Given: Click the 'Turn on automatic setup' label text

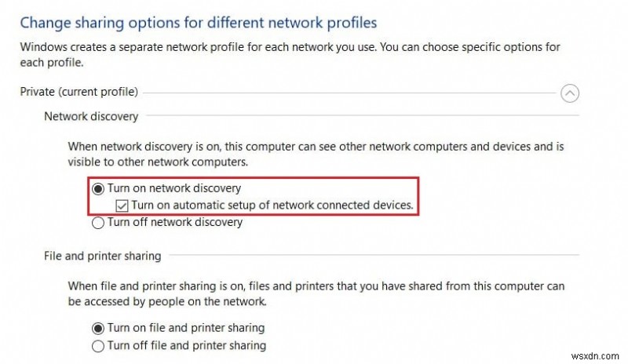Looking at the screenshot, I should tap(272, 206).
